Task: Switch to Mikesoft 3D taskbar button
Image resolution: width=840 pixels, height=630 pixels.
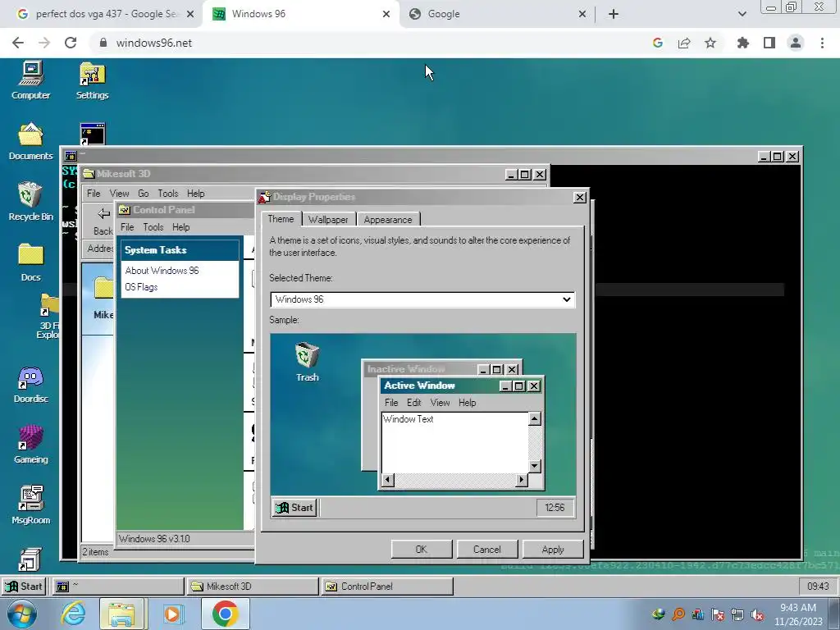Action: tap(253, 586)
